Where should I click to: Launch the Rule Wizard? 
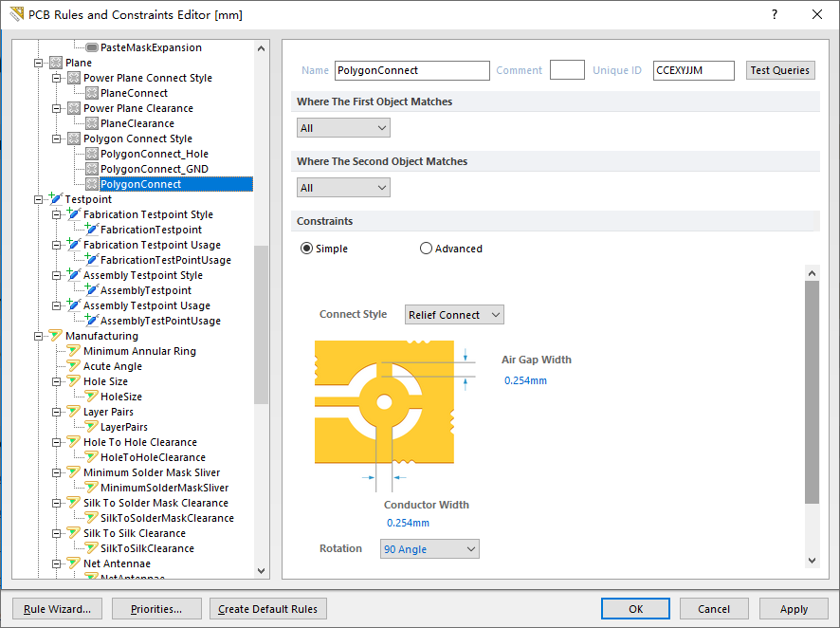tap(56, 608)
